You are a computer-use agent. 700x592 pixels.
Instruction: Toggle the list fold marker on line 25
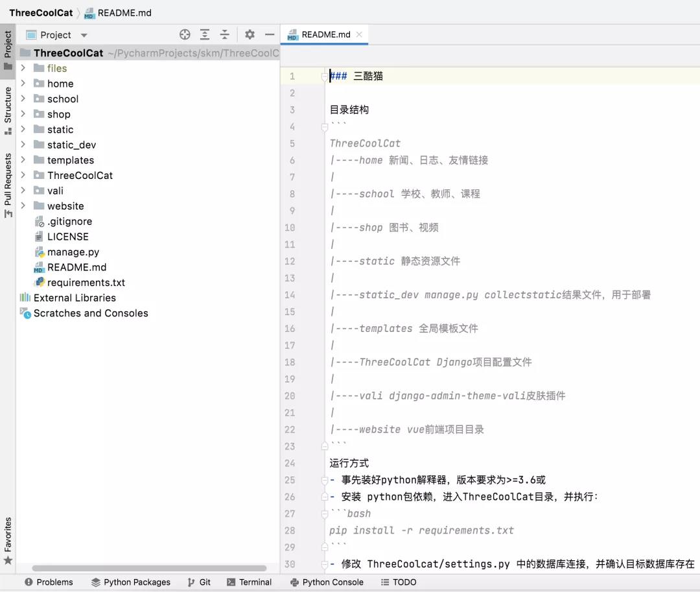325,480
